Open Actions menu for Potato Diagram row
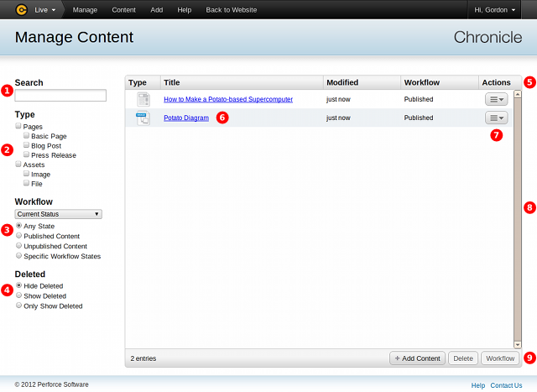Viewport: 537px width, 392px height. tap(496, 118)
